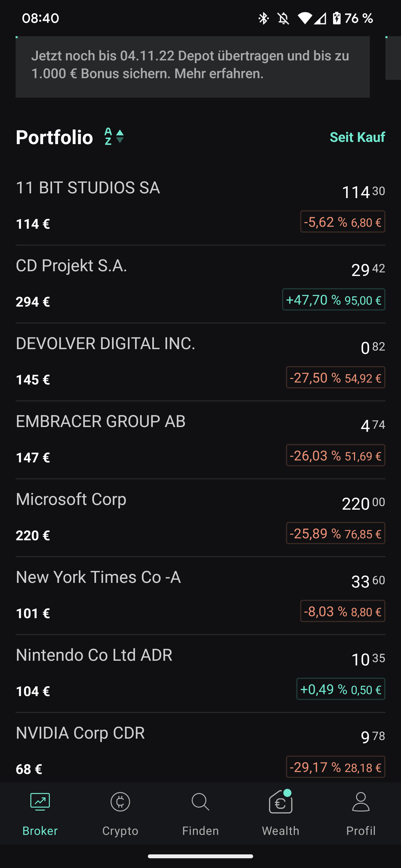Open the Wealth euro icon
This screenshot has width=401, height=868.
pos(280,803)
